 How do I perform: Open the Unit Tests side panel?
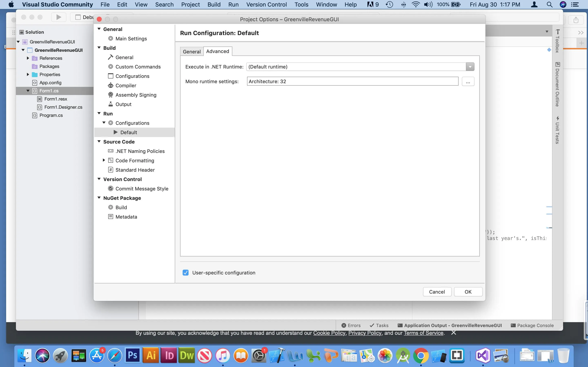click(x=557, y=130)
